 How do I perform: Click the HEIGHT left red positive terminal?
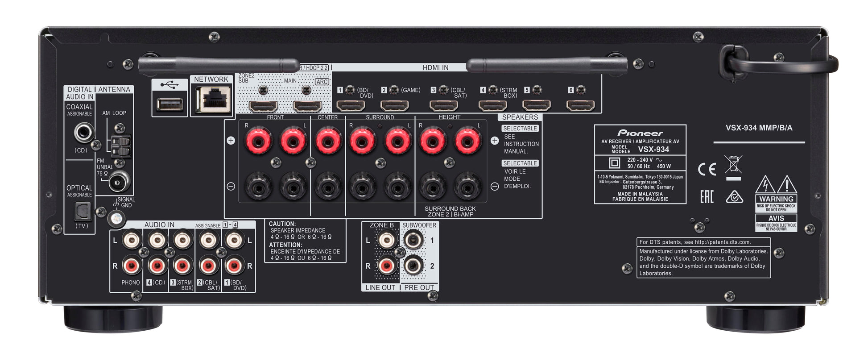click(x=467, y=141)
